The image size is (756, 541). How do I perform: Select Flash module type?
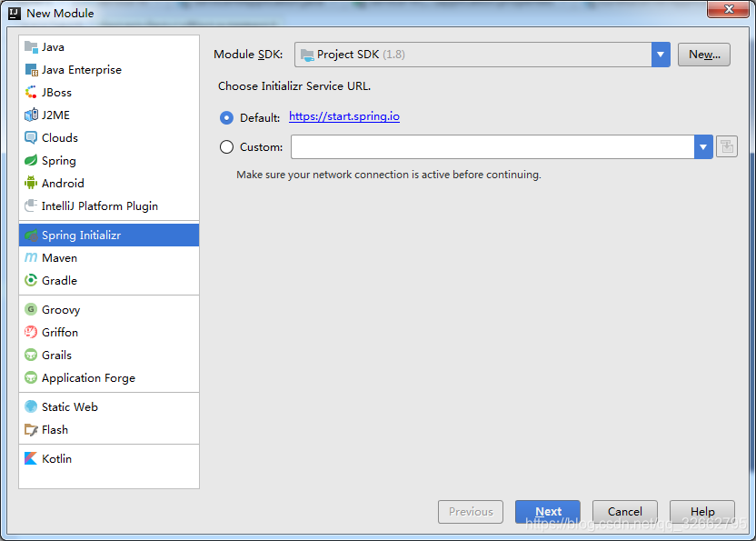[109, 429]
